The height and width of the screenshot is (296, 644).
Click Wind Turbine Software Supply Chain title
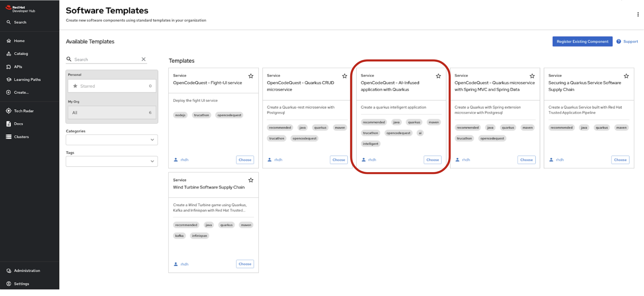[209, 187]
